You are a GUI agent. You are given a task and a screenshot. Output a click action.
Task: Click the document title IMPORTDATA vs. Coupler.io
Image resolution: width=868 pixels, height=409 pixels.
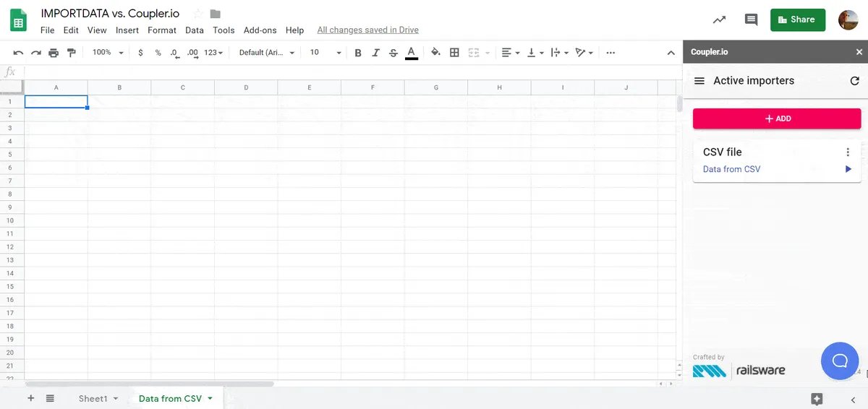point(110,14)
